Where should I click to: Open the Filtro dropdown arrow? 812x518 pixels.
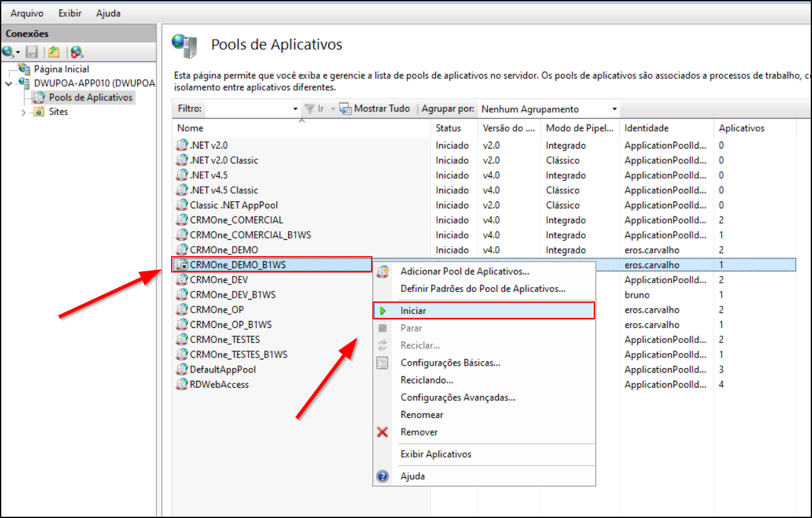(x=296, y=109)
